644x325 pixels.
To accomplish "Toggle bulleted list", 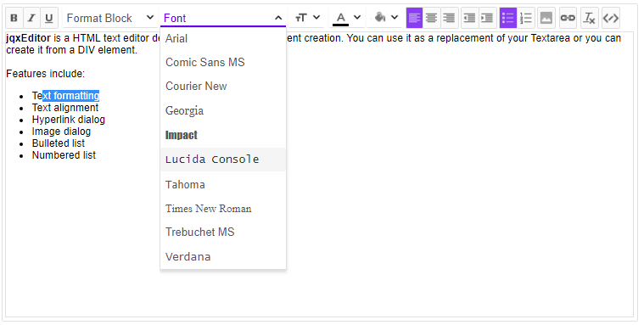I will [508, 18].
